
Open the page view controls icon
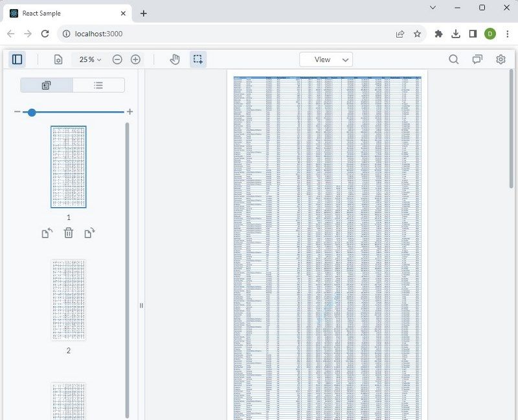pyautogui.click(x=58, y=60)
